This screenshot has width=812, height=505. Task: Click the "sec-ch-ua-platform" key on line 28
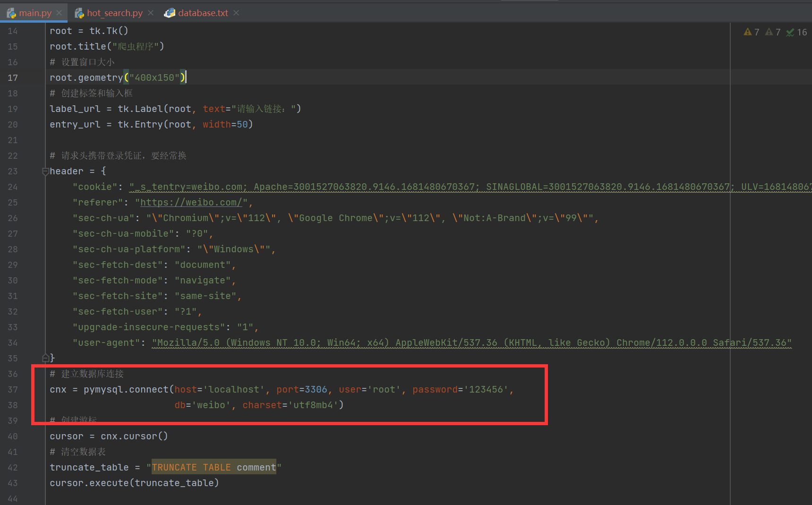point(129,249)
